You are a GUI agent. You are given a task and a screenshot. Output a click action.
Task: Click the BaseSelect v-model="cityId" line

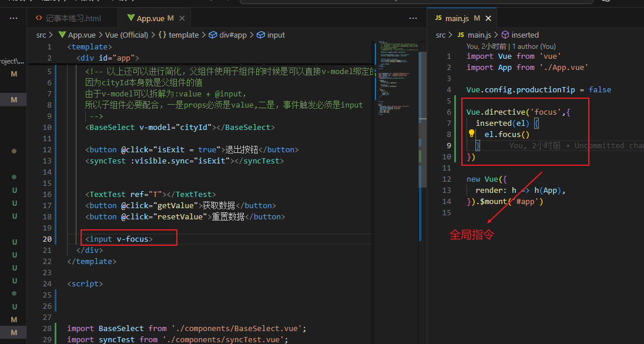pyautogui.click(x=180, y=128)
